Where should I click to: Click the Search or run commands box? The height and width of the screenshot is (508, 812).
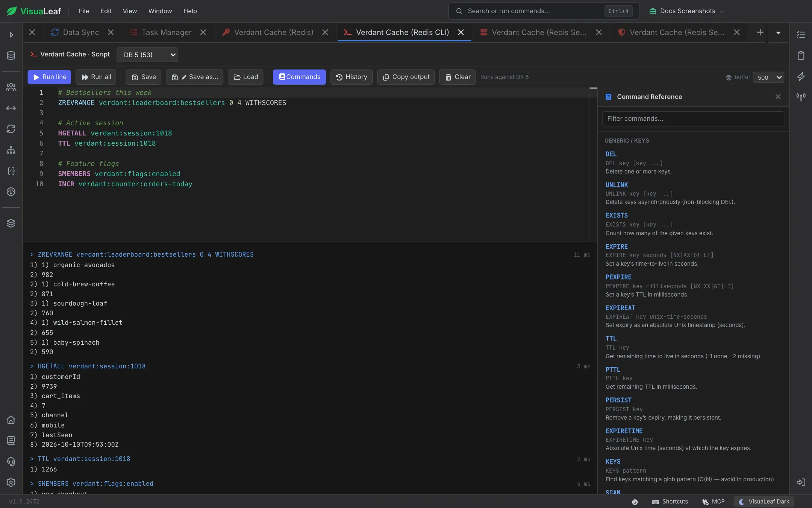tap(544, 11)
